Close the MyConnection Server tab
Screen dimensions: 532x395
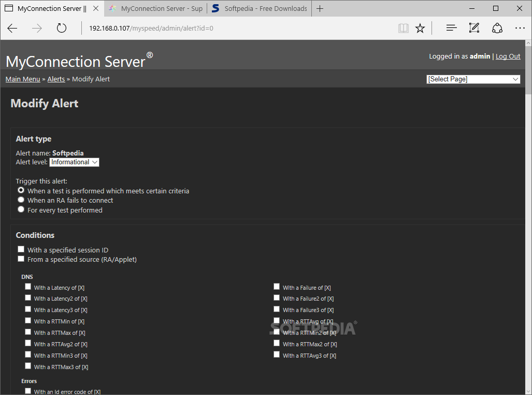tap(96, 8)
